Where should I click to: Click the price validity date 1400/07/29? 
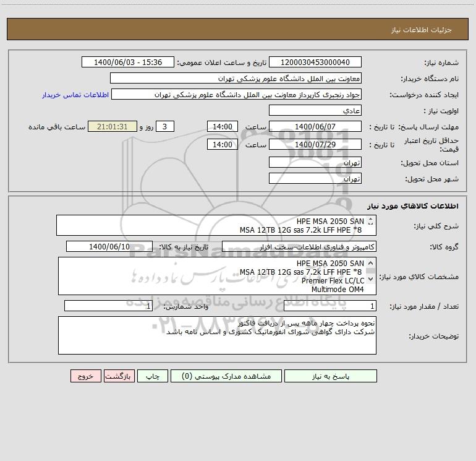pos(315,144)
